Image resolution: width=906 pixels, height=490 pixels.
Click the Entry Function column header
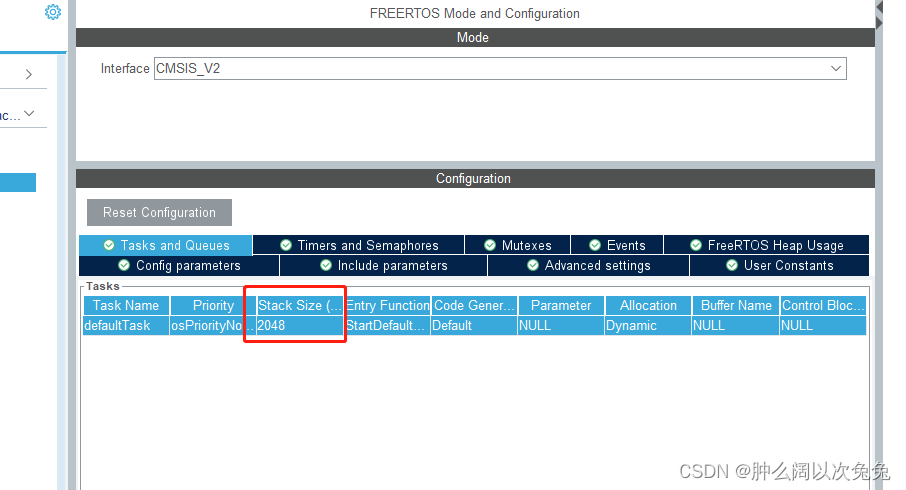click(x=388, y=305)
